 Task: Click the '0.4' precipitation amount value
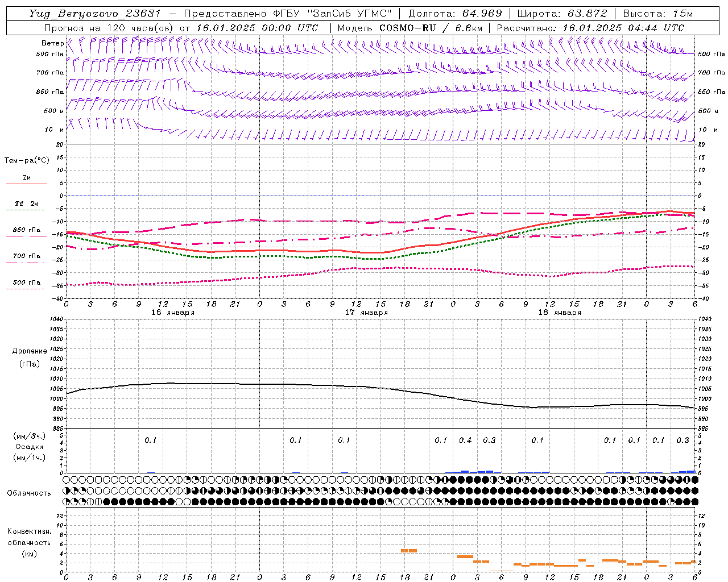coord(465,440)
